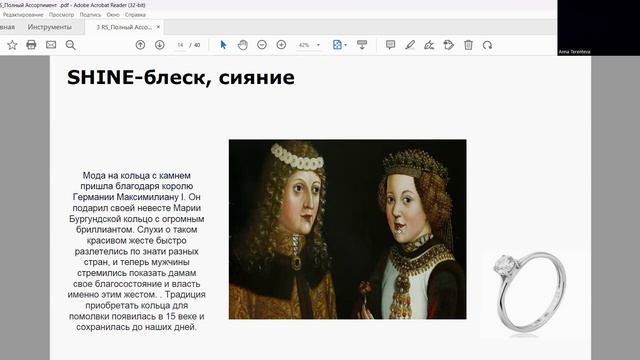Switch to the Инструменты tab
The height and width of the screenshot is (360, 640).
50,27
